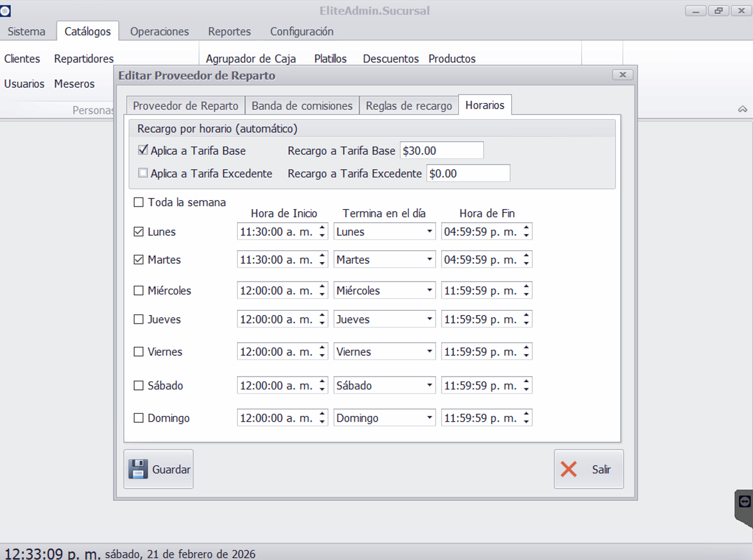The height and width of the screenshot is (560, 753).
Task: Click the floppy disk Guardar icon
Action: pyautogui.click(x=138, y=469)
